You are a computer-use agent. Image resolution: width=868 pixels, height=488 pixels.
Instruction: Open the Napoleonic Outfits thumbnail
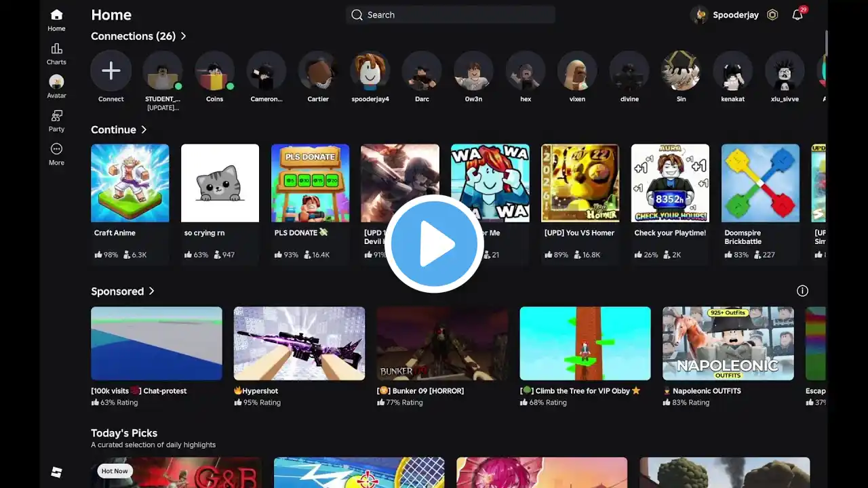pos(728,344)
